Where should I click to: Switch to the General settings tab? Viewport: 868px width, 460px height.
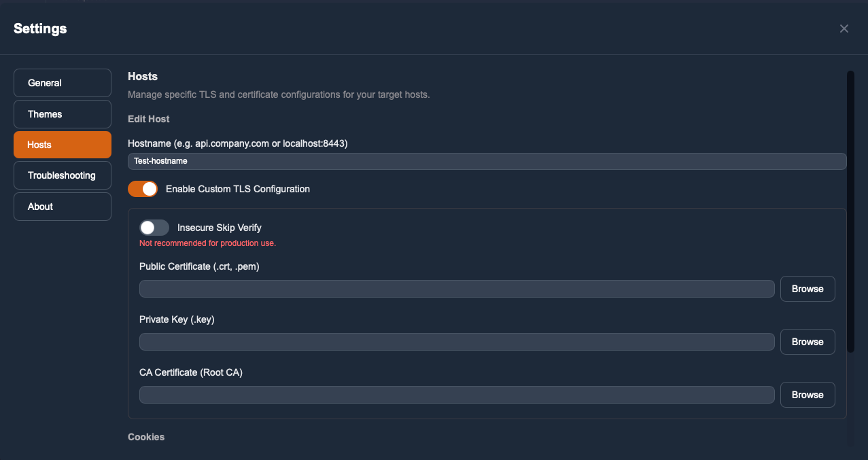(x=62, y=82)
